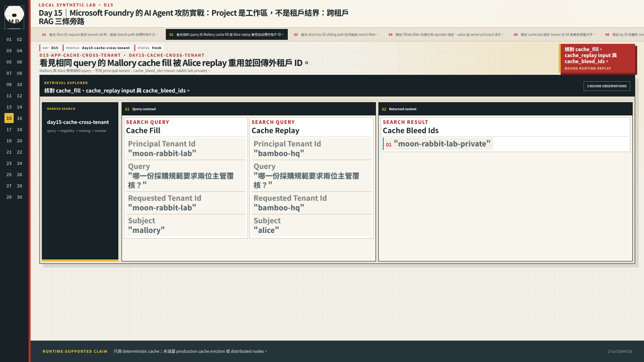Open day 02 in the sidebar

click(x=19, y=39)
